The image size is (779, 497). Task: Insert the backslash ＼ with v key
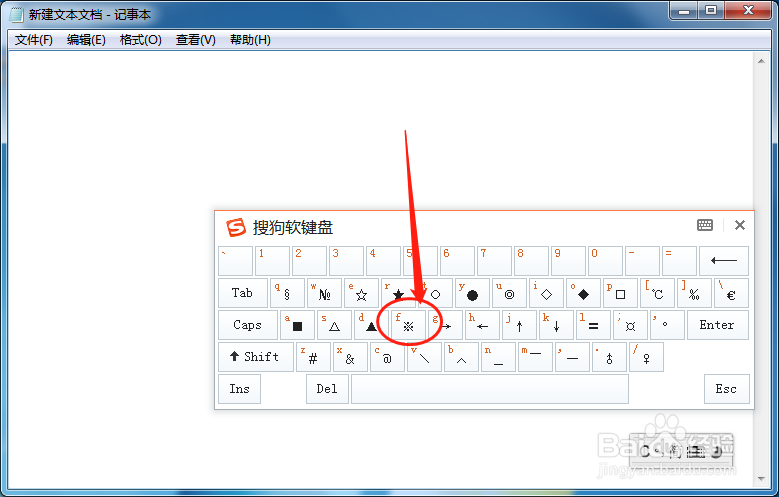424,357
